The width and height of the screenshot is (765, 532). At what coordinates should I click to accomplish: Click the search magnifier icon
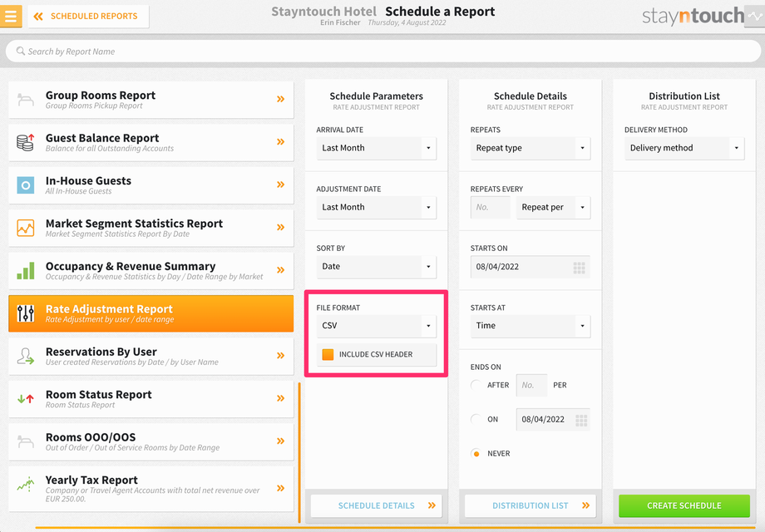(x=21, y=51)
